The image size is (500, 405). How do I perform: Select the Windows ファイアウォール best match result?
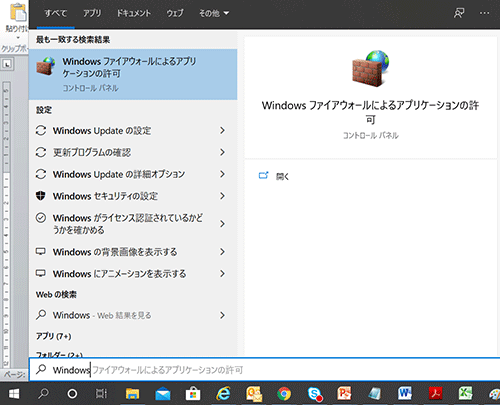pyautogui.click(x=133, y=74)
